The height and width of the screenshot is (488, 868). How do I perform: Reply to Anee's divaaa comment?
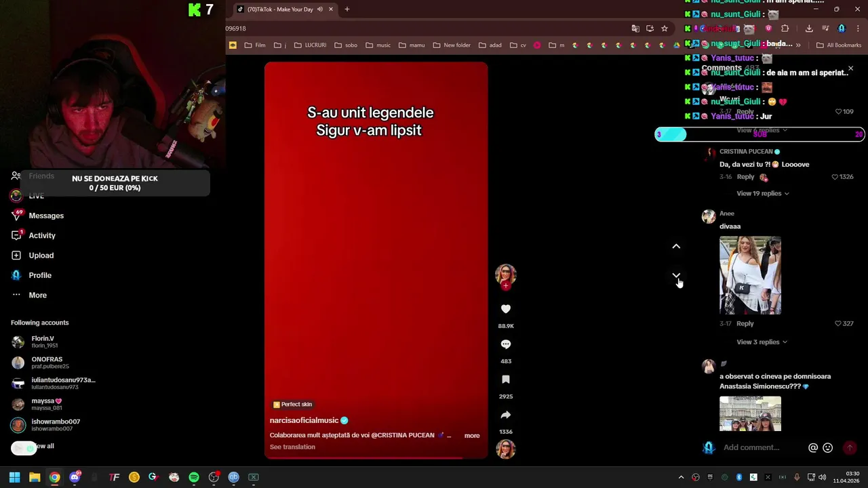click(x=745, y=323)
